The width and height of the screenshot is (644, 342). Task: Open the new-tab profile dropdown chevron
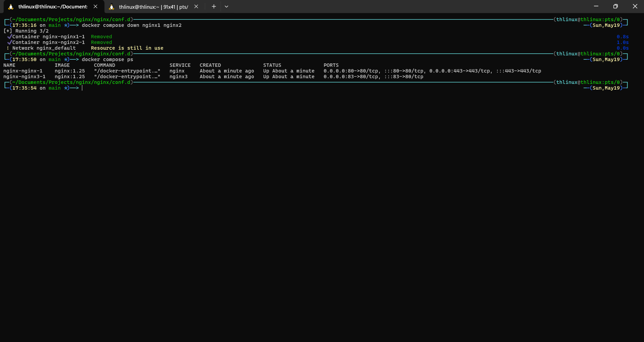point(227,6)
